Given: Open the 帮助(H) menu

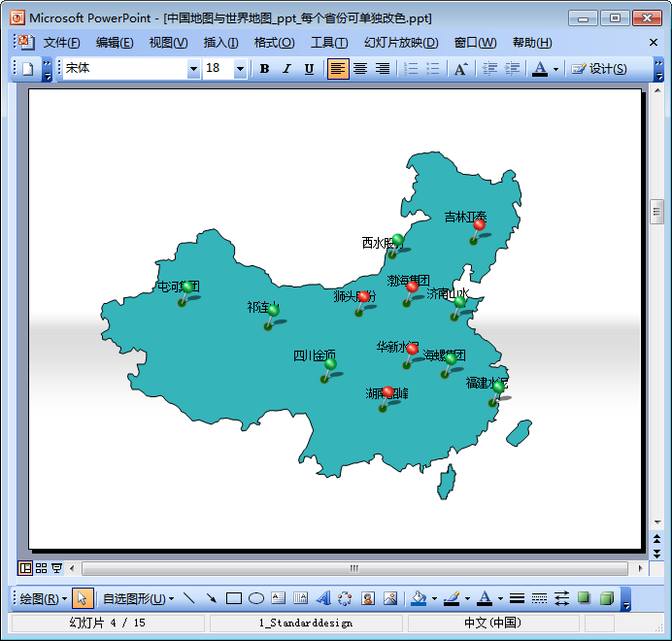Looking at the screenshot, I should (532, 43).
